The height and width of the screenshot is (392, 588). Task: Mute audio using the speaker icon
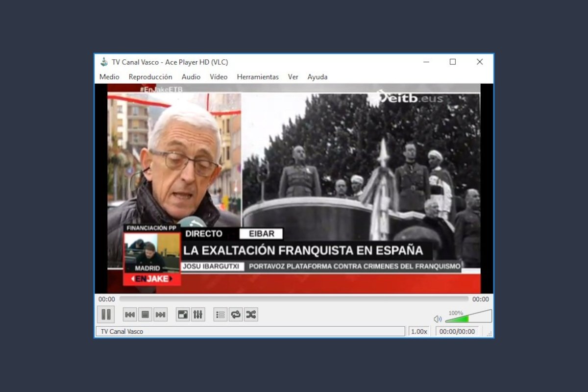click(x=438, y=319)
